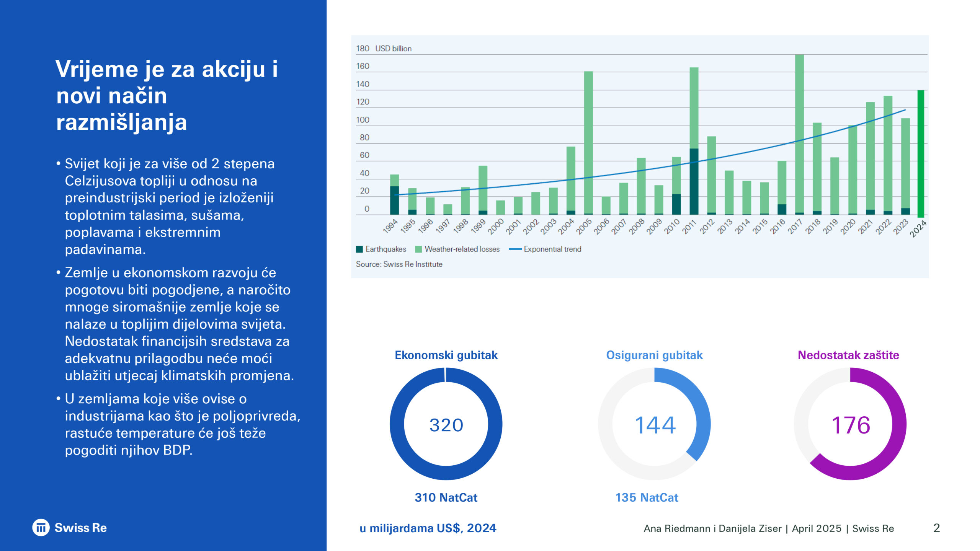Click the Earthquakes legend swatch
Image resolution: width=980 pixels, height=551 pixels.
click(x=359, y=249)
